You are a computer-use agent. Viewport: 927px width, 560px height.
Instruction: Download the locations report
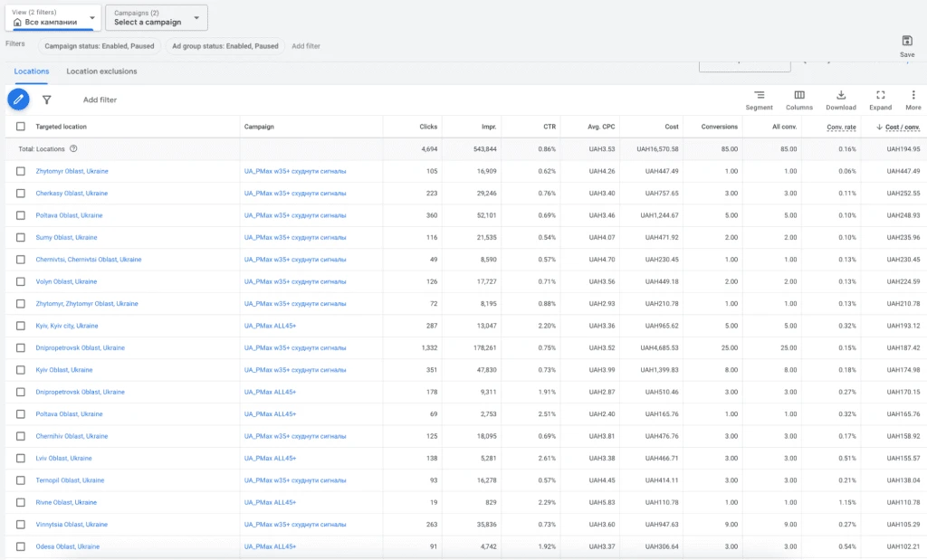(841, 100)
